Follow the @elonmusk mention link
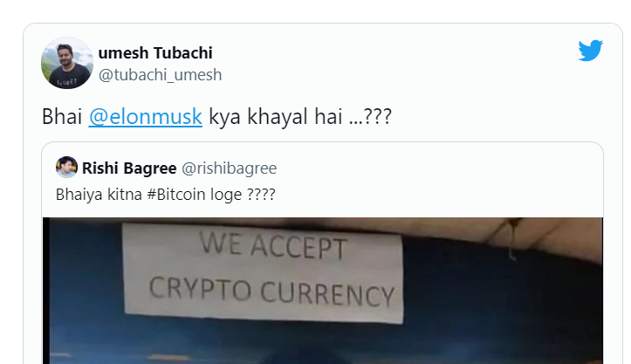 (145, 117)
